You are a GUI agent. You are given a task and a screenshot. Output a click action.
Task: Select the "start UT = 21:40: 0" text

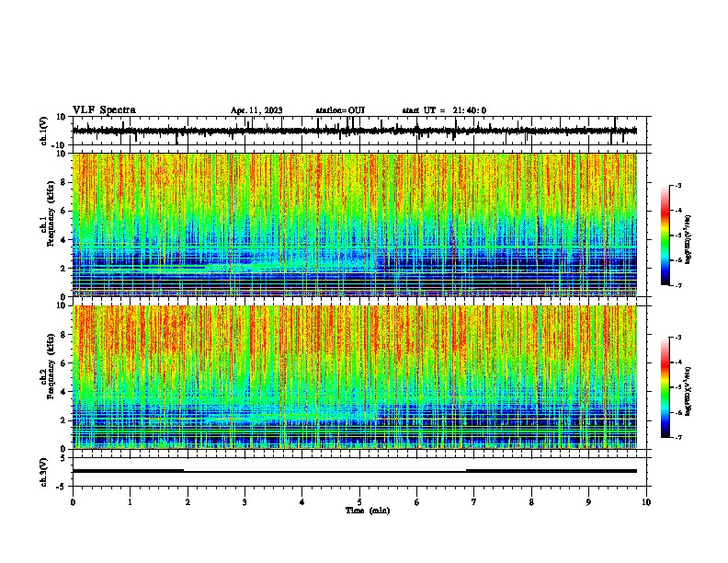pyautogui.click(x=444, y=110)
